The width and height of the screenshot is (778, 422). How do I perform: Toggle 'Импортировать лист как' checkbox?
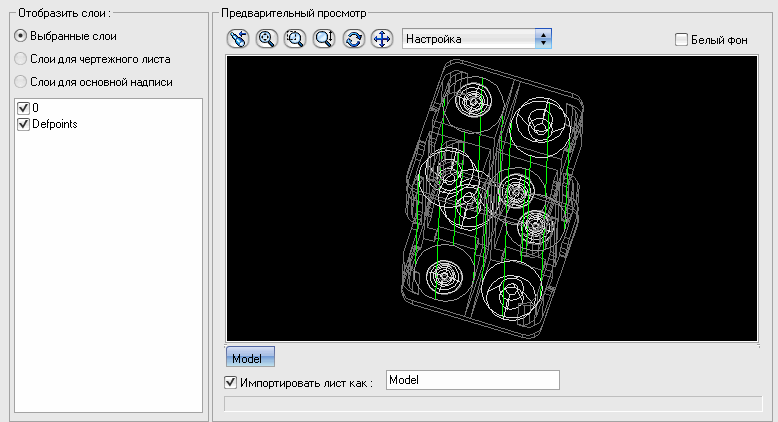pyautogui.click(x=233, y=381)
